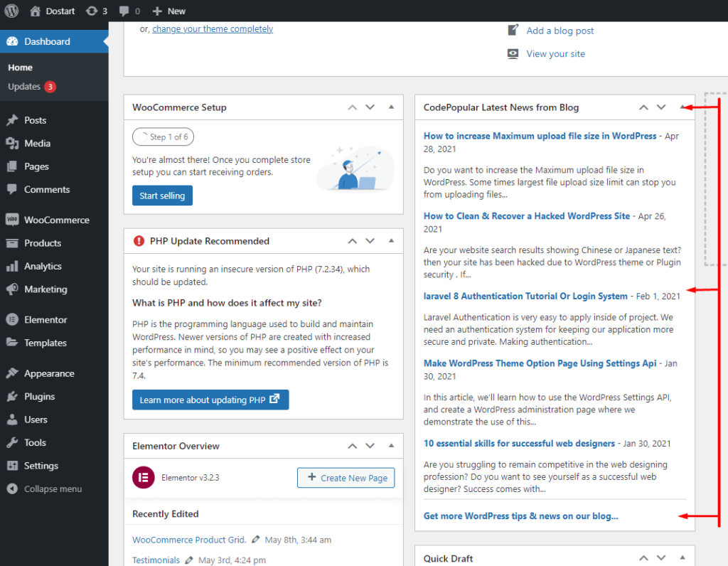This screenshot has width=728, height=566.
Task: Toggle CodePopular Latest News panel triangle
Action: (x=682, y=107)
